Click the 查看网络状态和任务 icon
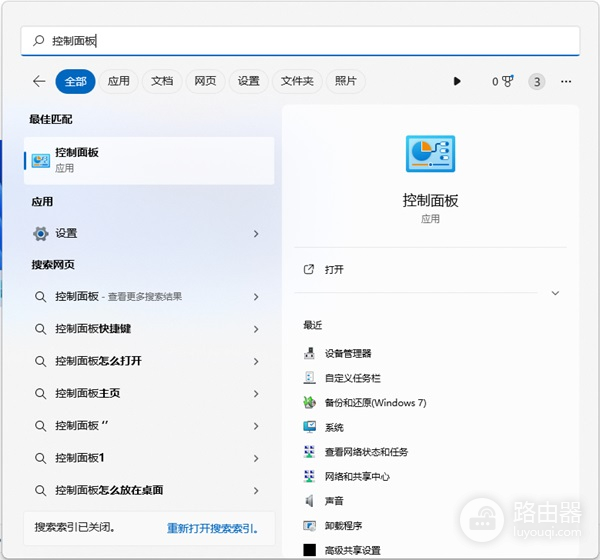This screenshot has height=560, width=600. (309, 452)
